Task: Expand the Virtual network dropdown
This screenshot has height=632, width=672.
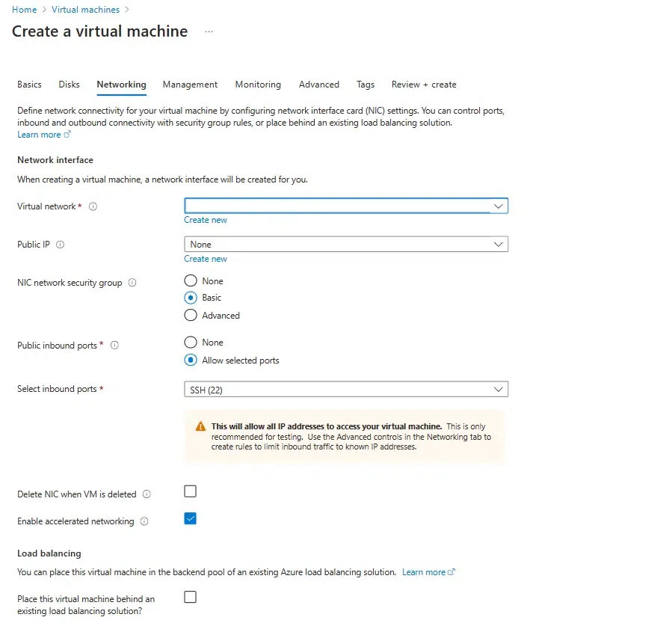Action: [346, 206]
